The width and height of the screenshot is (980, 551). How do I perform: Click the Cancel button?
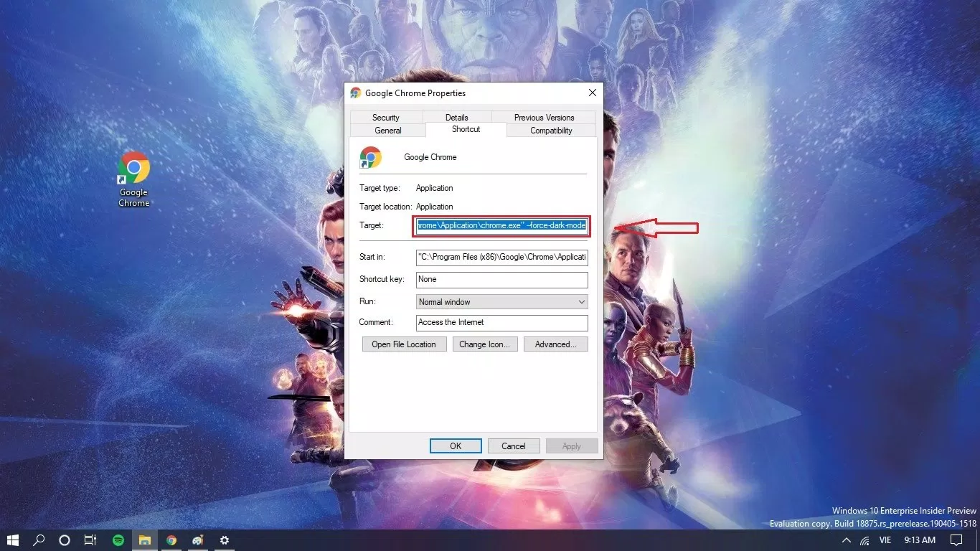(514, 446)
